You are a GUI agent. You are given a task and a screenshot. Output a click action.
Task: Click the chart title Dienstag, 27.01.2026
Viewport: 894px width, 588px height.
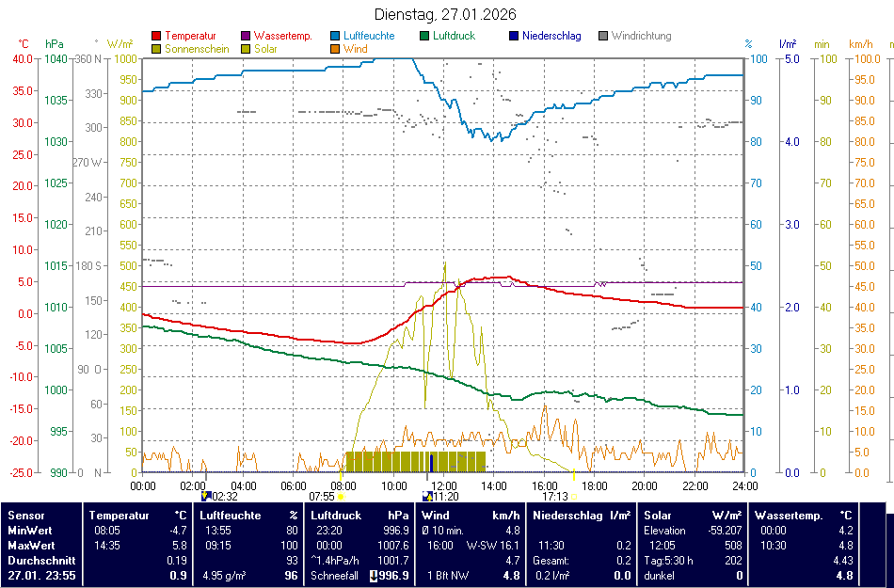coord(444,14)
